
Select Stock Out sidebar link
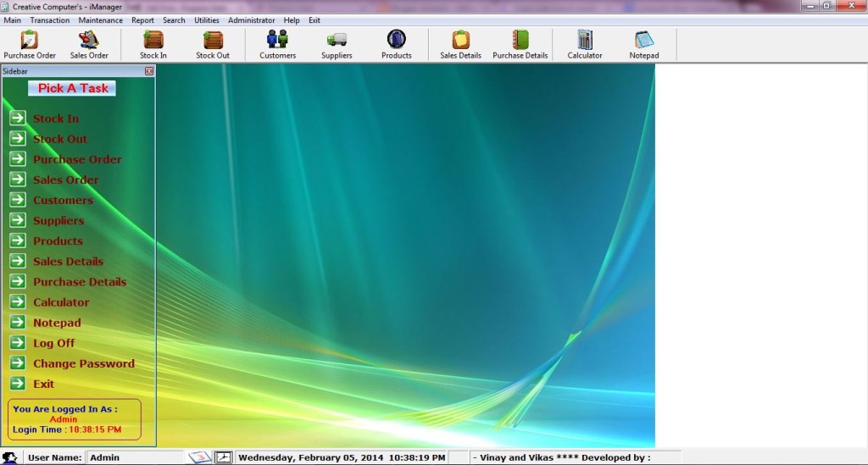pos(60,139)
